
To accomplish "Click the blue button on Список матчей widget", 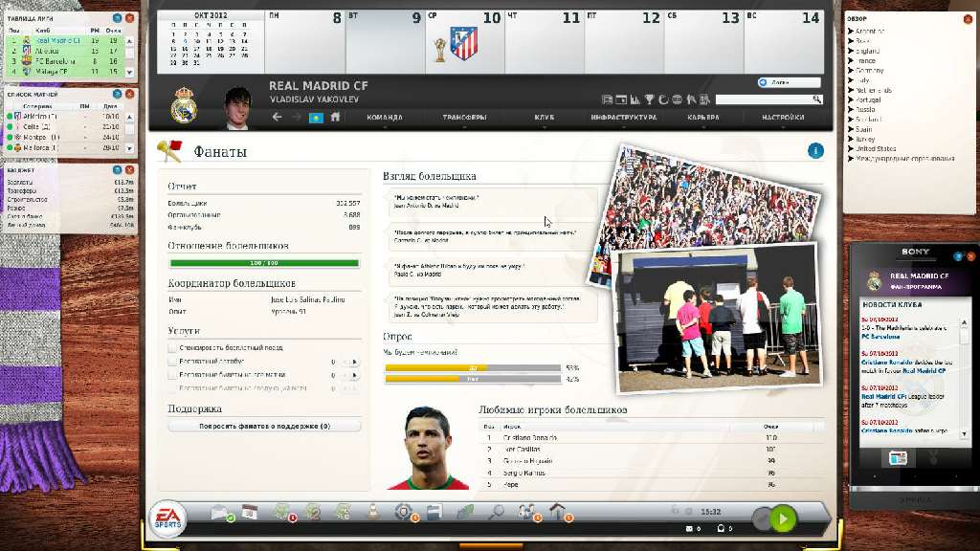I will tap(117, 94).
